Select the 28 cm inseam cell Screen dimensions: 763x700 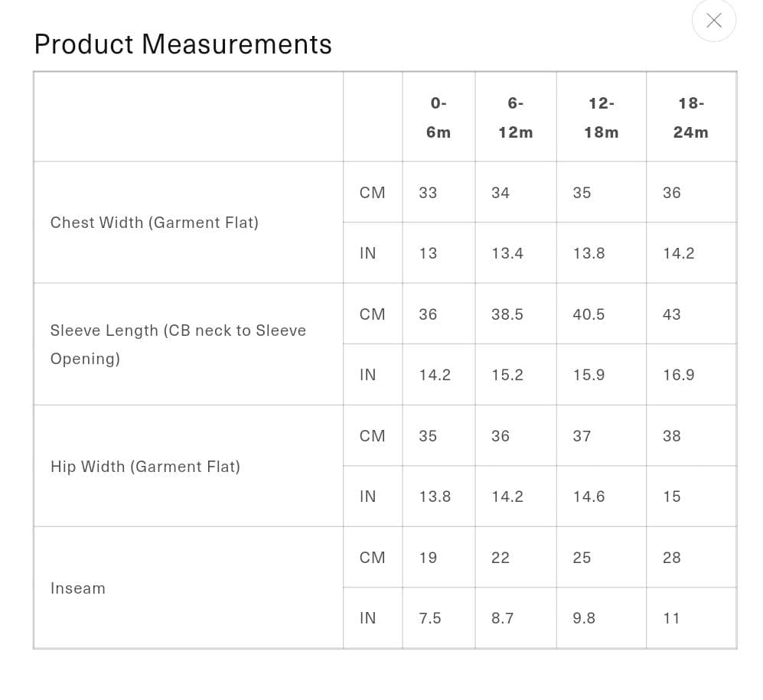[672, 558]
